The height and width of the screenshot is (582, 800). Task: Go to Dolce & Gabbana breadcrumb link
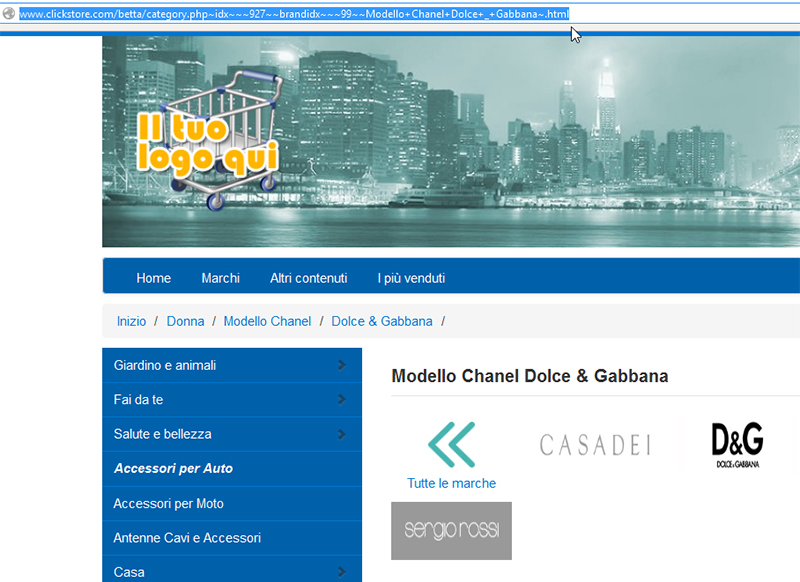pos(382,321)
